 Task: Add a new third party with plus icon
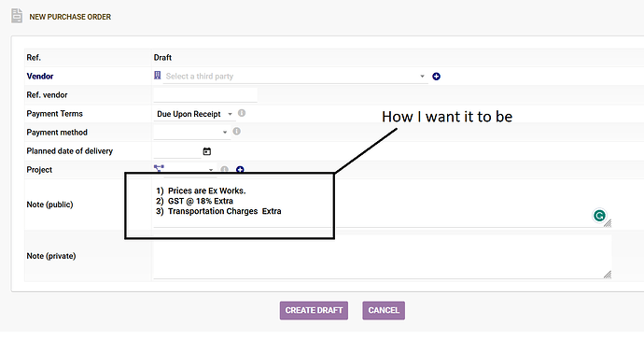436,77
